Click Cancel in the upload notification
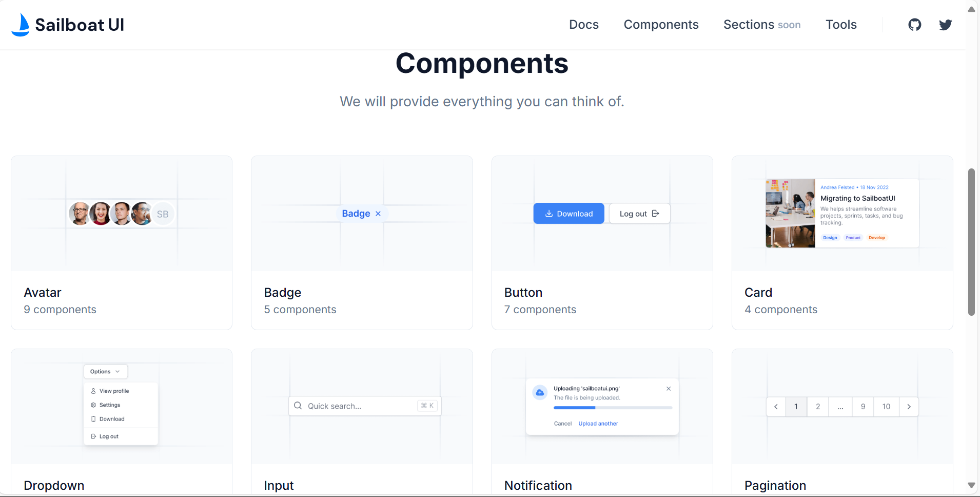The width and height of the screenshot is (980, 497). (x=563, y=424)
